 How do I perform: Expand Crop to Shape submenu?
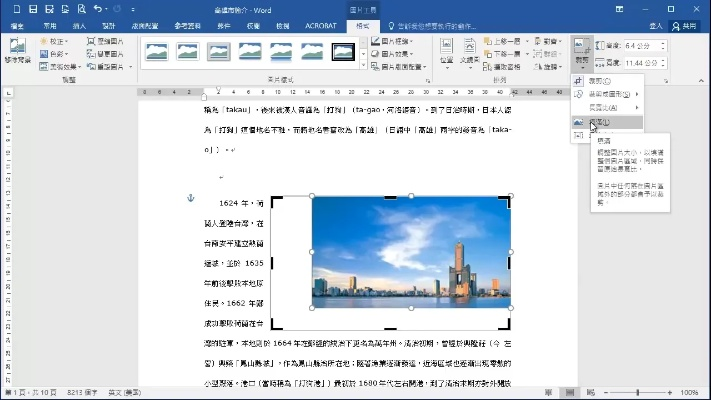coord(604,94)
